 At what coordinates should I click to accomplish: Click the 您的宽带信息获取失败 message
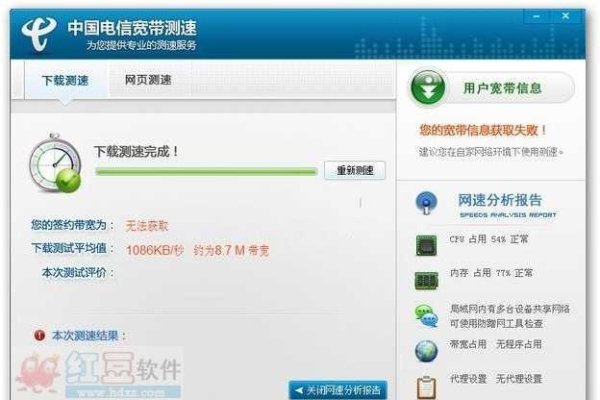pyautogui.click(x=483, y=130)
